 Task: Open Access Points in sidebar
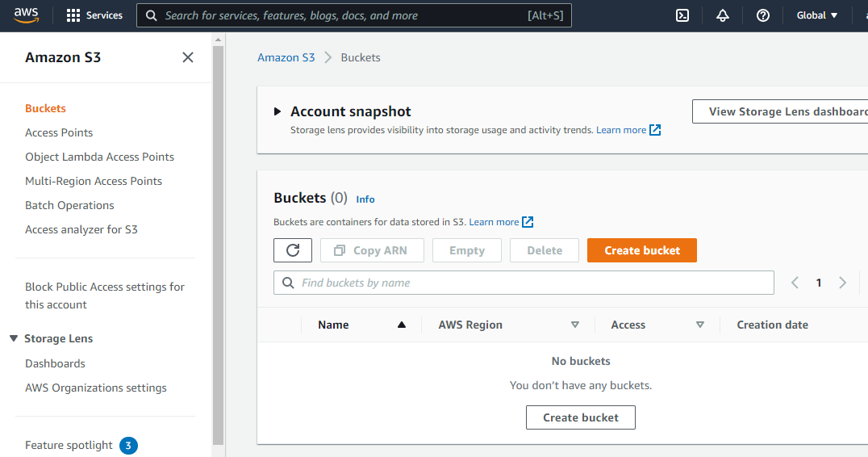click(59, 132)
